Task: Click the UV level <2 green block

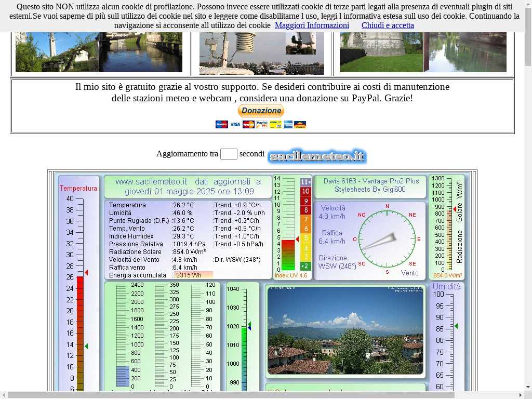Action: [305, 267]
